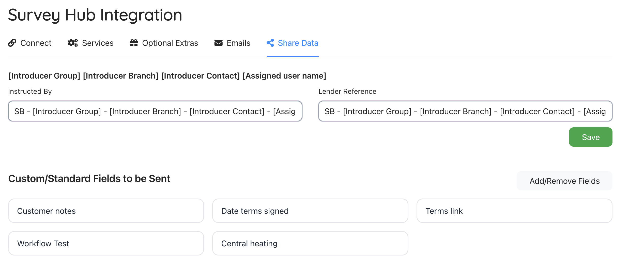644x272 pixels.
Task: Select the Central heating field box
Action: tap(310, 244)
